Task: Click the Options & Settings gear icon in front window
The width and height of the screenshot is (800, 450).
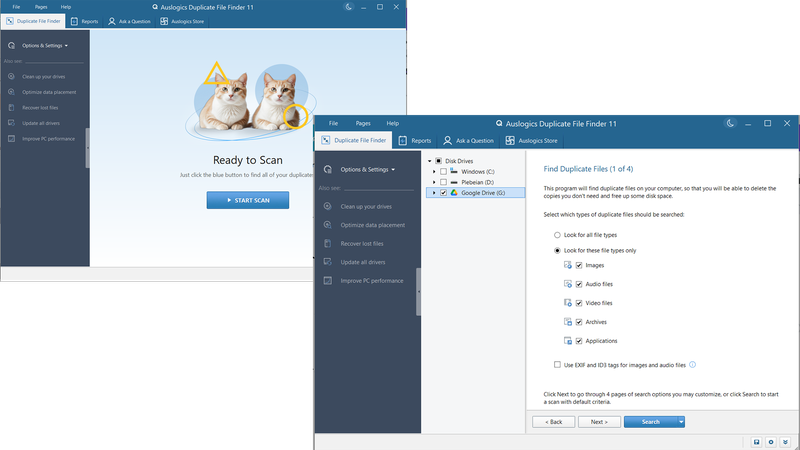Action: (328, 169)
